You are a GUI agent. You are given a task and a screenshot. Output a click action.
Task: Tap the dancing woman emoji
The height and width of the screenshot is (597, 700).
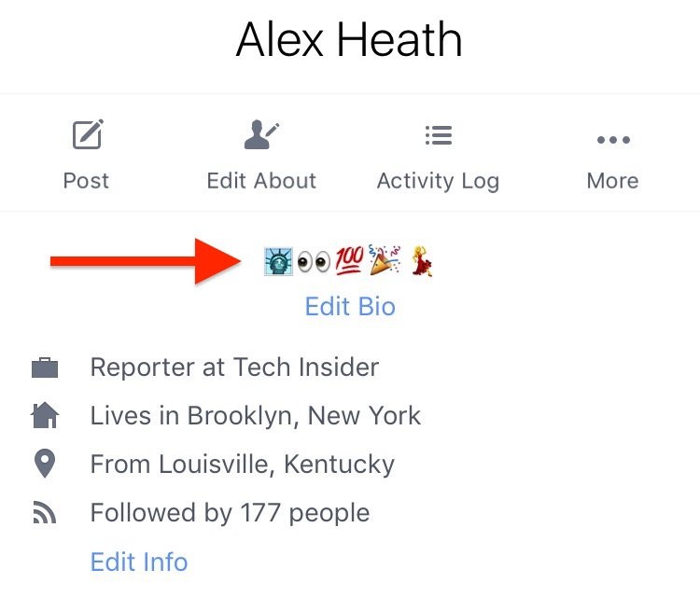point(422,261)
